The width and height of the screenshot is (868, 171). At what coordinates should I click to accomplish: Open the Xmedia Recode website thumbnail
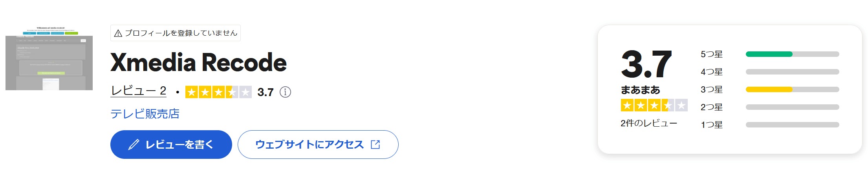pyautogui.click(x=49, y=58)
